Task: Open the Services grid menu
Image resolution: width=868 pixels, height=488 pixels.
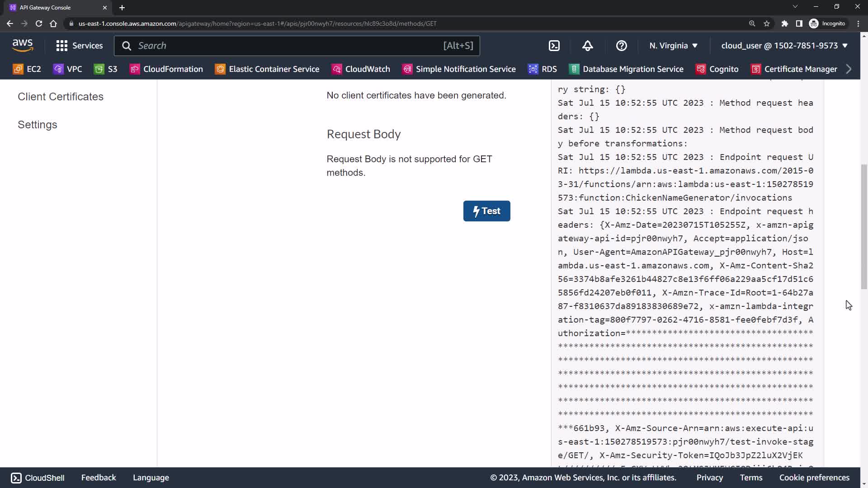Action: [x=79, y=46]
